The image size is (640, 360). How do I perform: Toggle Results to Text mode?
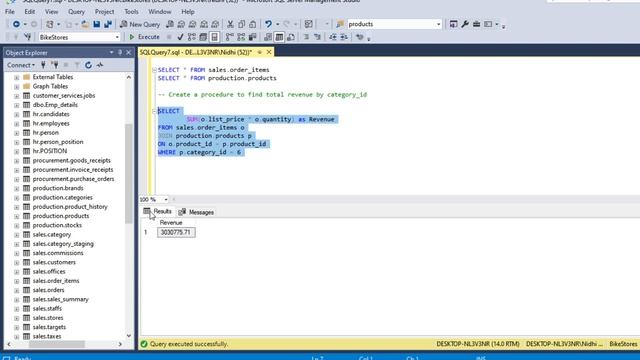268,37
